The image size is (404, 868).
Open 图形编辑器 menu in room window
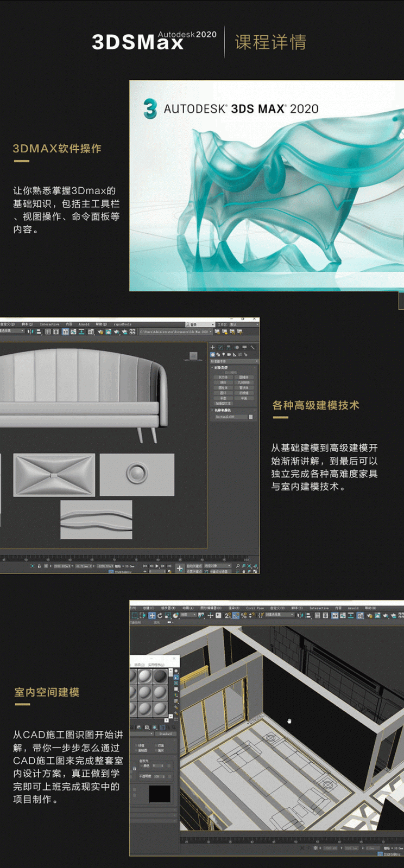[211, 608]
